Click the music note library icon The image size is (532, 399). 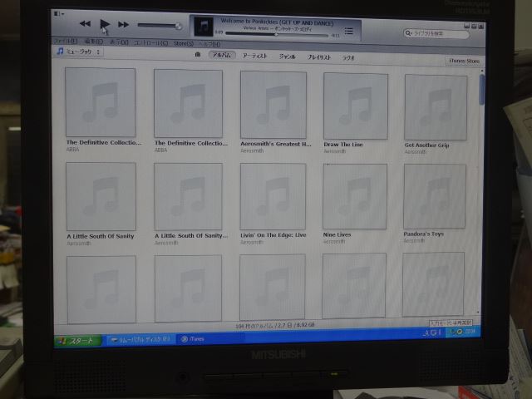(x=60, y=52)
